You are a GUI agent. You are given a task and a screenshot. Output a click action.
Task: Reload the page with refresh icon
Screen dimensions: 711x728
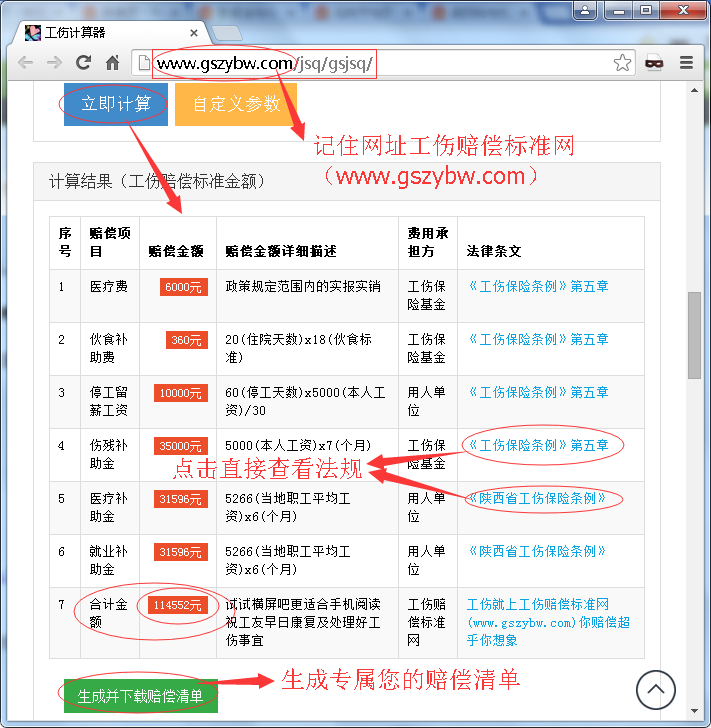[x=84, y=63]
